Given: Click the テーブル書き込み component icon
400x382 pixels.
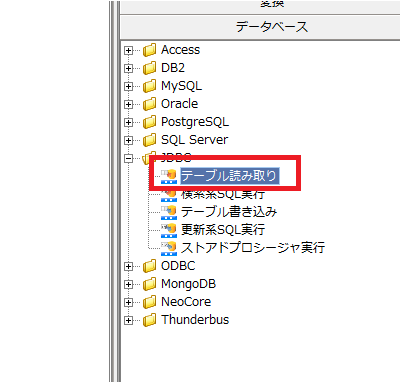Looking at the screenshot, I should (x=169, y=212).
